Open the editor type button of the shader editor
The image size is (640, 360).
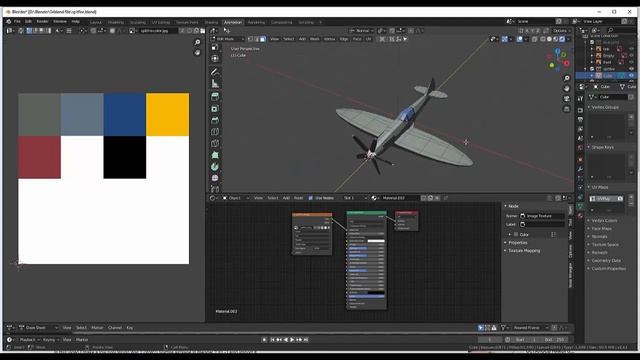pos(213,198)
